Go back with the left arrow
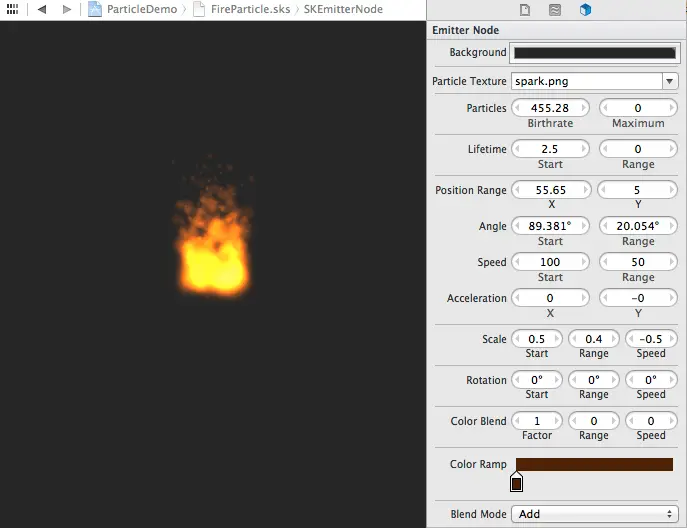The image size is (687, 528). coord(42,9)
